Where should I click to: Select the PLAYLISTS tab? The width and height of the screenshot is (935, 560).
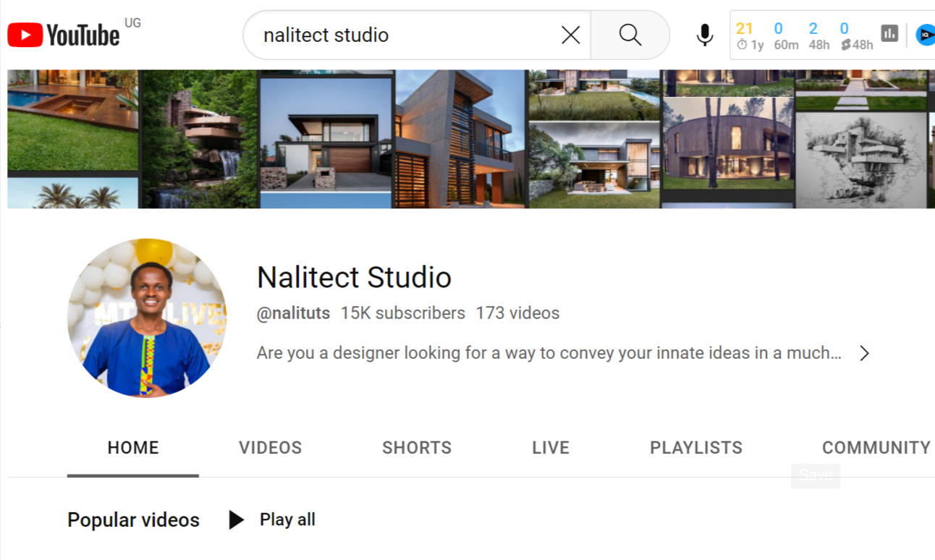coord(695,447)
